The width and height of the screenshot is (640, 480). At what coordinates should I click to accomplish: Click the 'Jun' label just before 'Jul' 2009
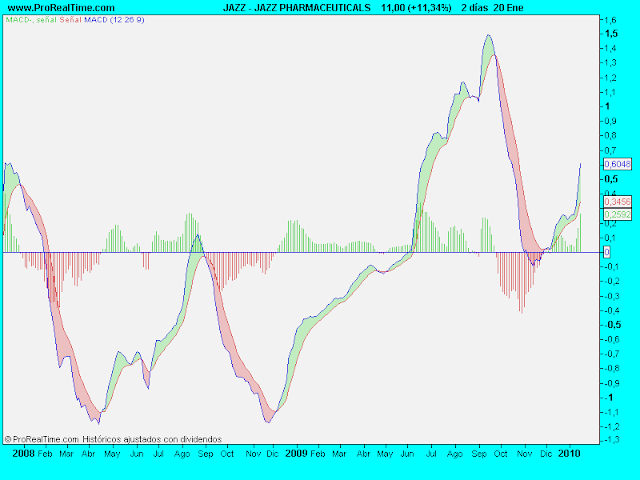[x=407, y=454]
